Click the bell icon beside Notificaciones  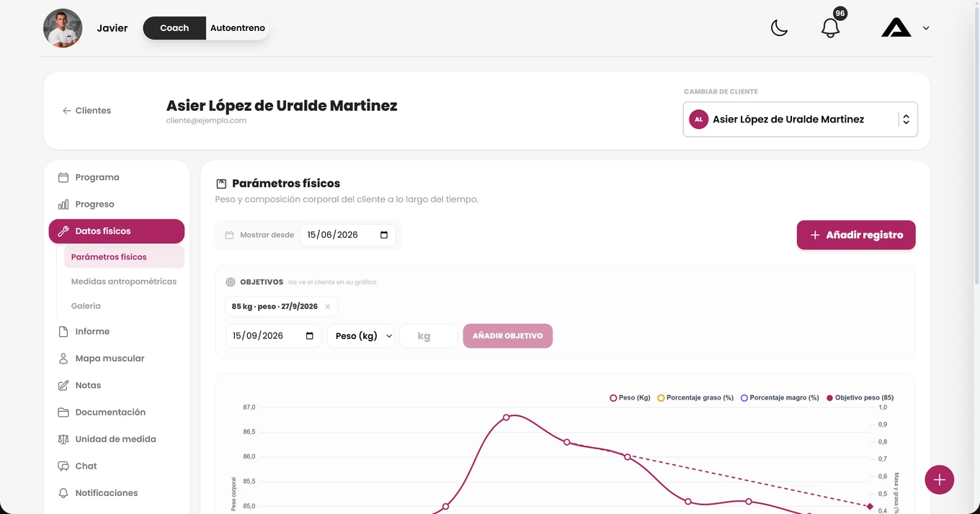(63, 493)
